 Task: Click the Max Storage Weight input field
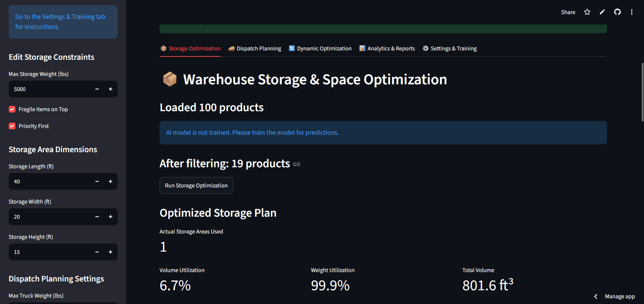pyautogui.click(x=50, y=89)
